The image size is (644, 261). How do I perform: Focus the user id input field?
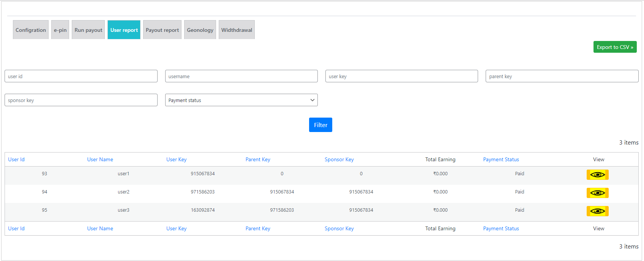pos(81,76)
